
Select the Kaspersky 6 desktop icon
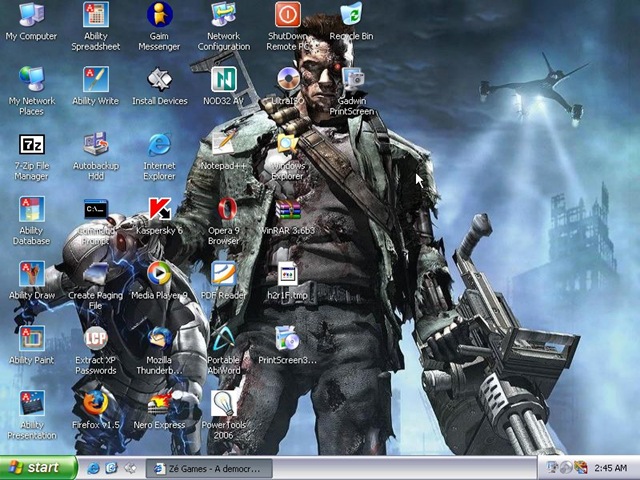(160, 209)
